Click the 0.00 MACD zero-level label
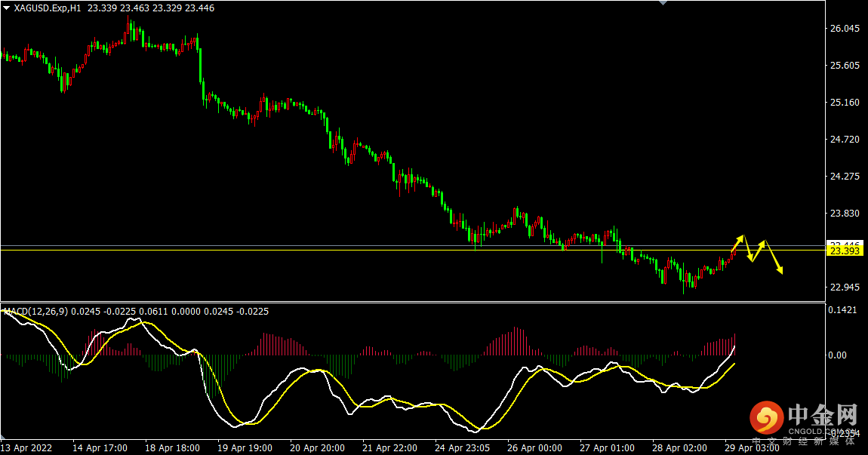The width and height of the screenshot is (868, 455). tap(838, 355)
